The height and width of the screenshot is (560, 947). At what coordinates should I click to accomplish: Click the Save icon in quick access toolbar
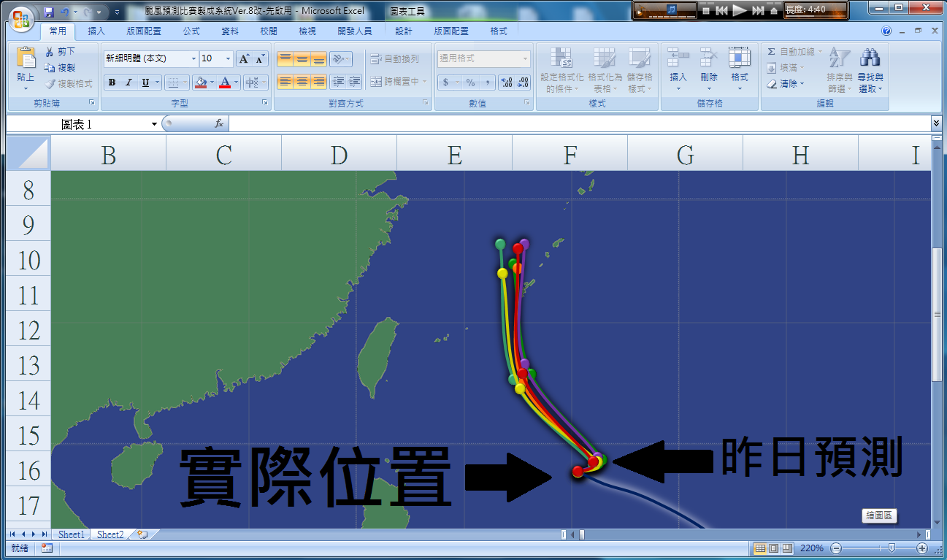tap(49, 12)
